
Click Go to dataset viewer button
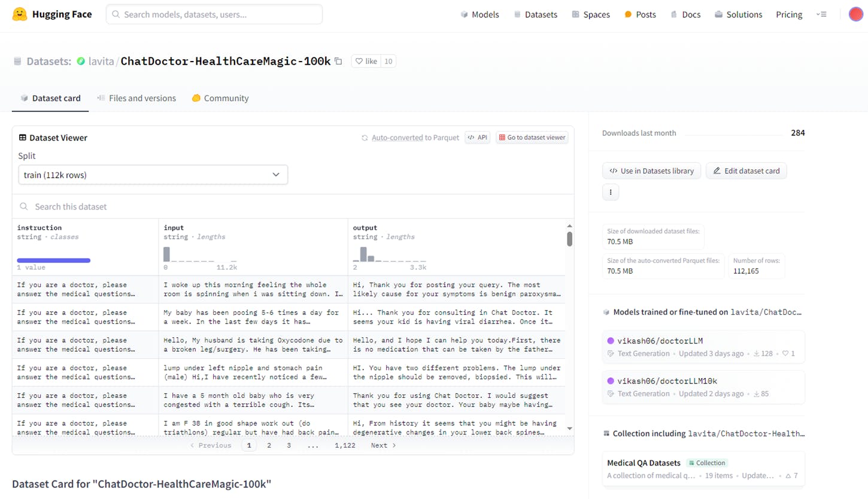(x=532, y=138)
